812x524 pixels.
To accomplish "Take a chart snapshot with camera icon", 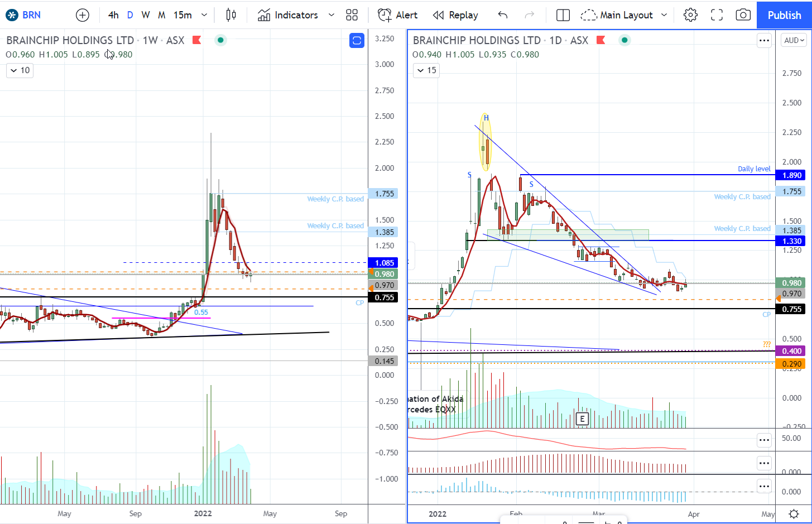I will point(743,15).
